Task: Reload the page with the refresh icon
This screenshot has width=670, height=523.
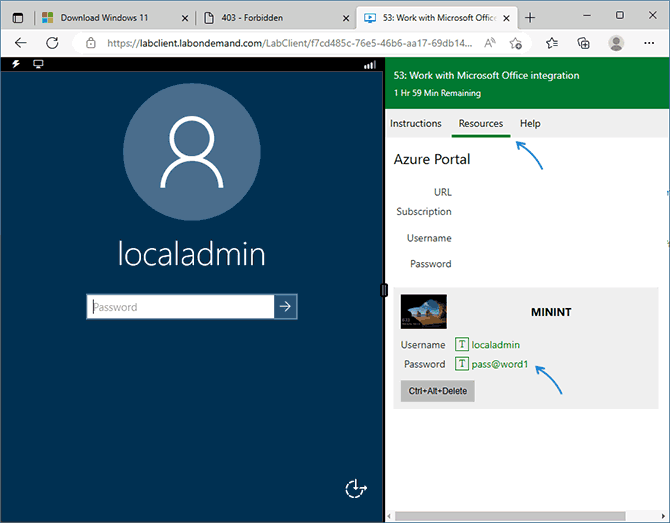Action: [52, 43]
